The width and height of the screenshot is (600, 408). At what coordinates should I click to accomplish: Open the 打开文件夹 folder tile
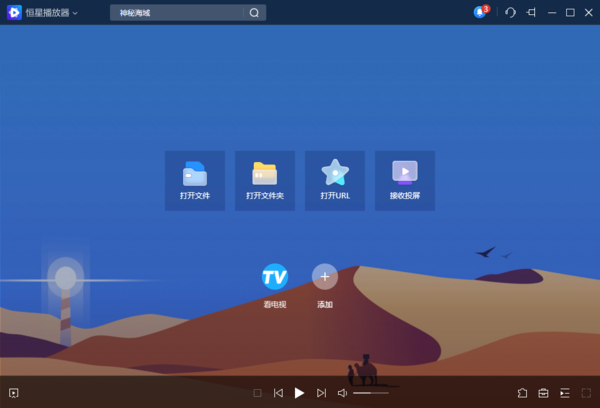(265, 180)
